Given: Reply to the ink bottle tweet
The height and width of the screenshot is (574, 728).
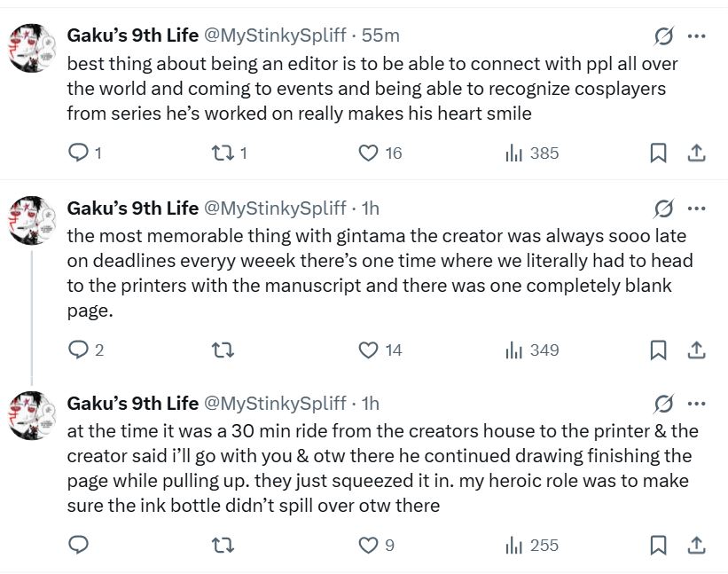Looking at the screenshot, I should coord(79,546).
